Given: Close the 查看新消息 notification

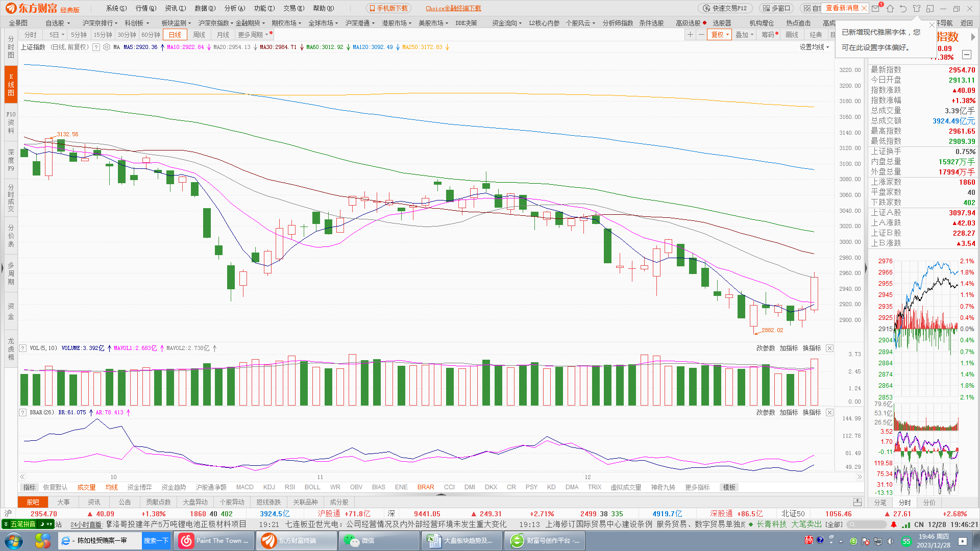Looking at the screenshot, I should coord(864,8).
